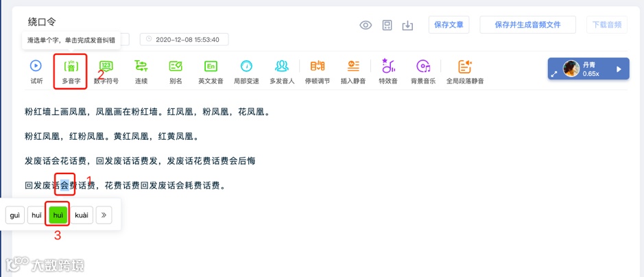
Task: Click the 2020-12-08 15:53:40 timestamp field
Action: (x=184, y=39)
